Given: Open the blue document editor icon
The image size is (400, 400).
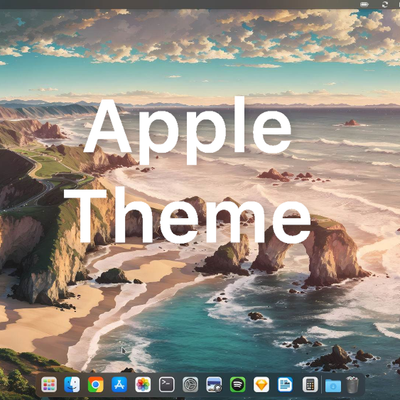Looking at the screenshot, I should tap(285, 385).
